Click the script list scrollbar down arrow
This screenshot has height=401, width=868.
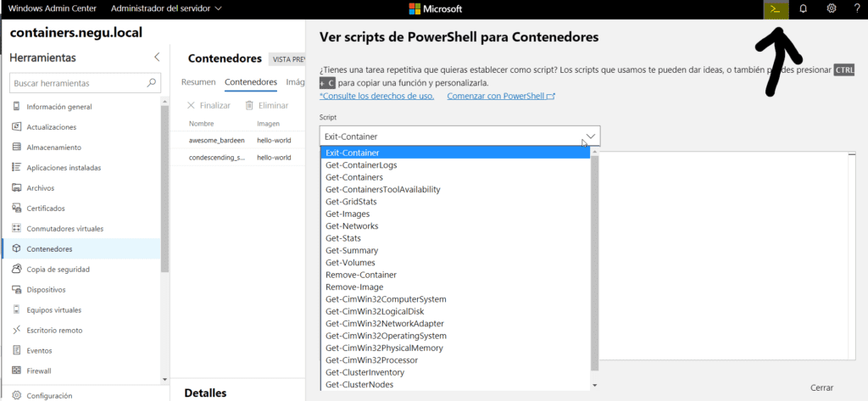click(595, 385)
